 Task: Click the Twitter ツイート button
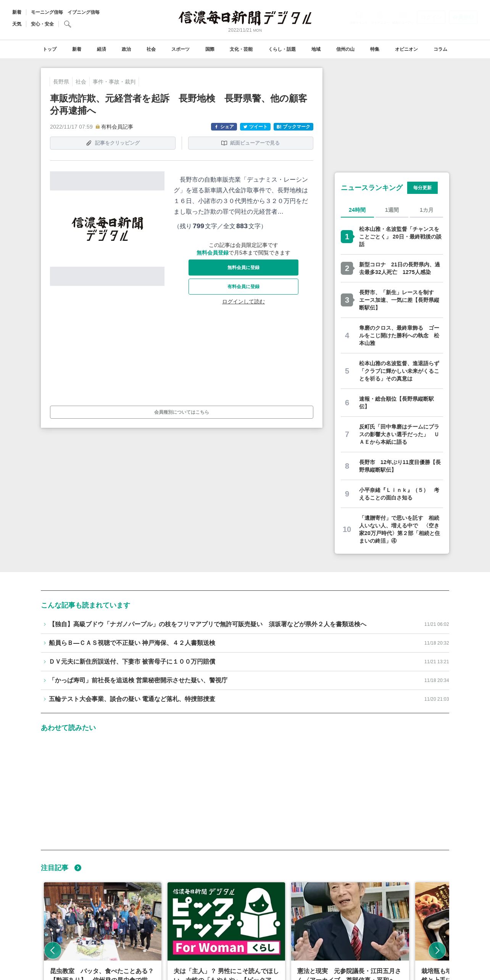255,127
